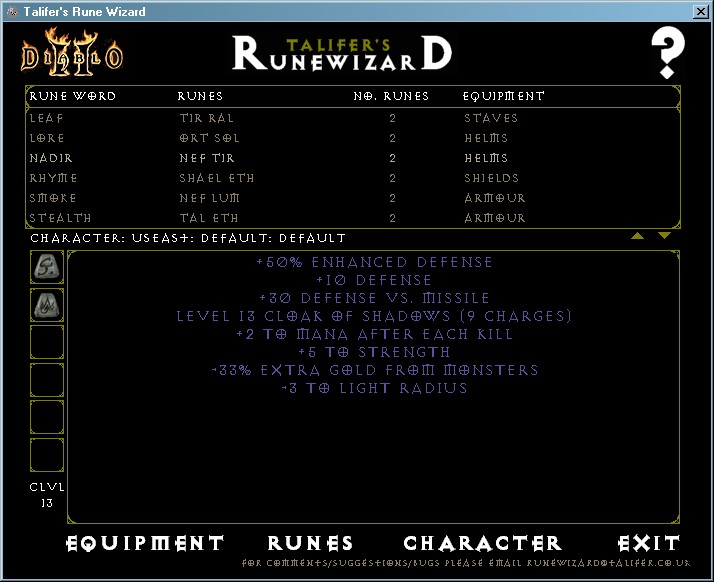Open the Character menu

(483, 543)
